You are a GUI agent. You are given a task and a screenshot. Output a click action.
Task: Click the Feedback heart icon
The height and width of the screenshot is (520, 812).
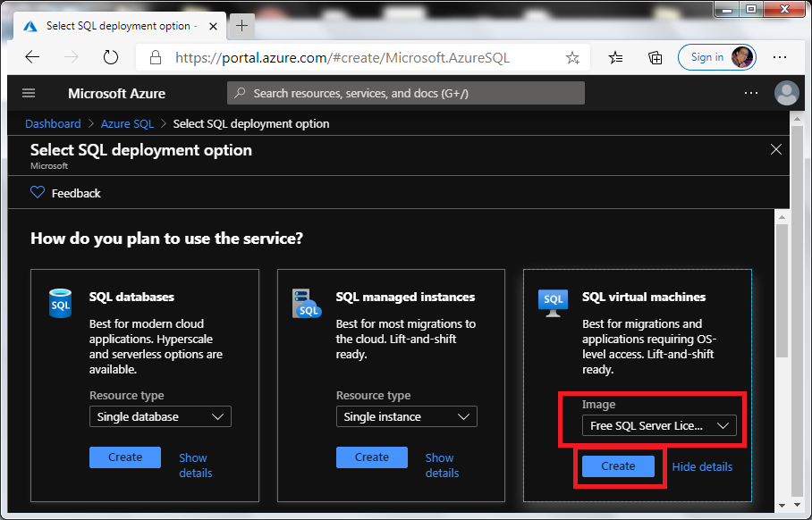point(38,192)
